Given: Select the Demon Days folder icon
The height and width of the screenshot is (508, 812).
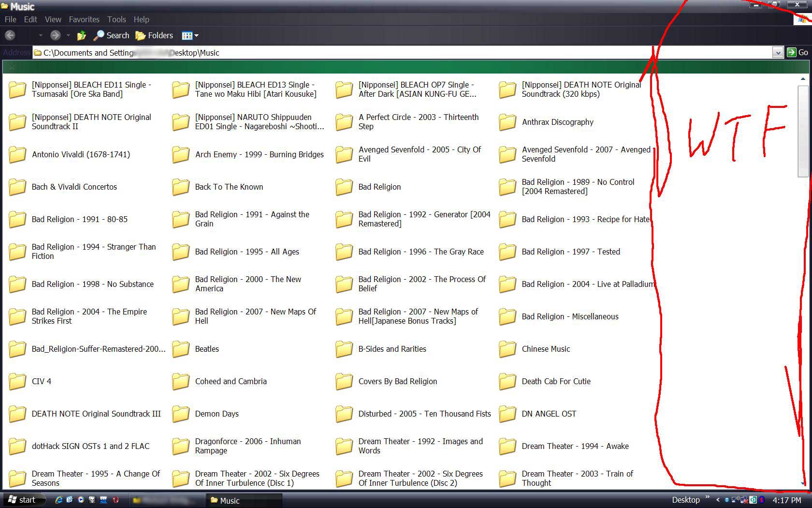Looking at the screenshot, I should tap(181, 414).
